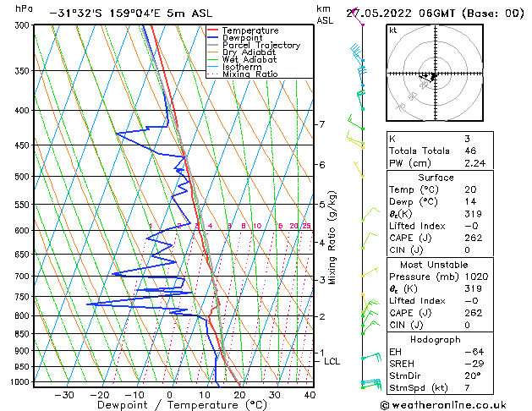Click the 40 temperature axis tick label
This screenshot has width=532, height=411.
click(310, 395)
